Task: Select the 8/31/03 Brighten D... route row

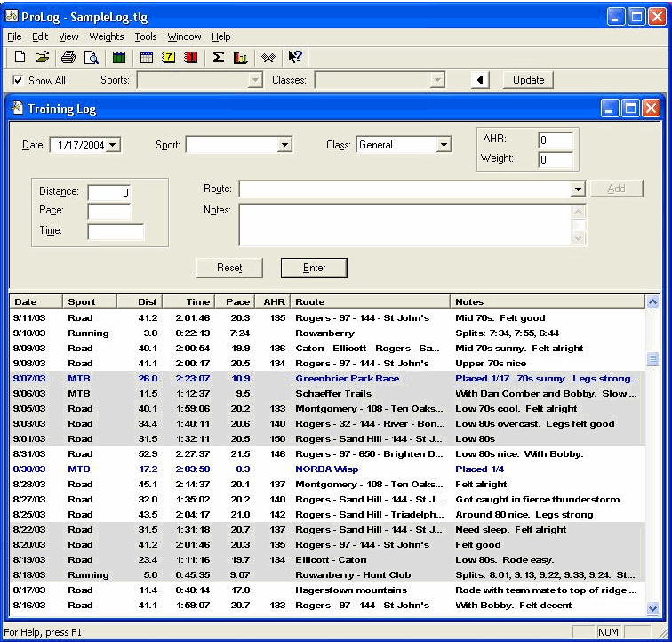Action: pos(327,454)
